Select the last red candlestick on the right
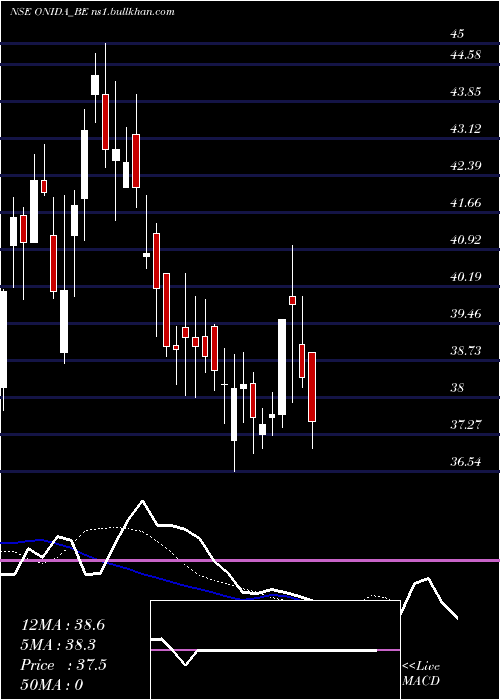Viewport: 500px width, 700px height. [x=312, y=387]
